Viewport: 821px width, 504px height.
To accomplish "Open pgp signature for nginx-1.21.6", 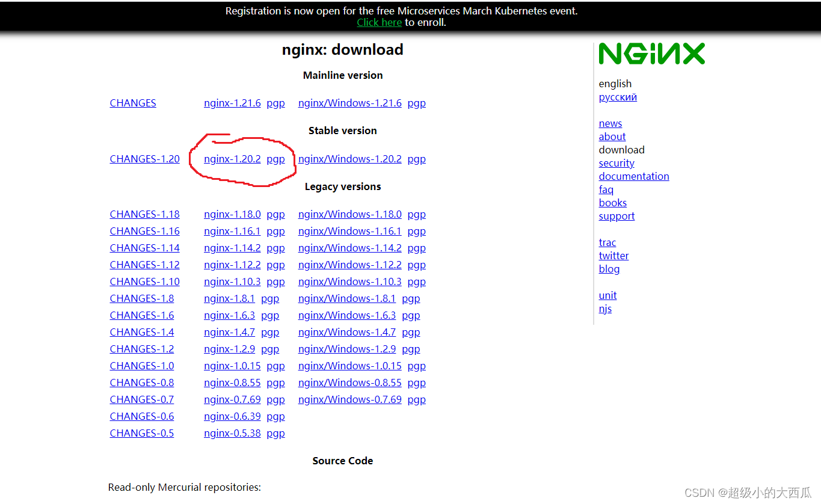I will (x=275, y=103).
